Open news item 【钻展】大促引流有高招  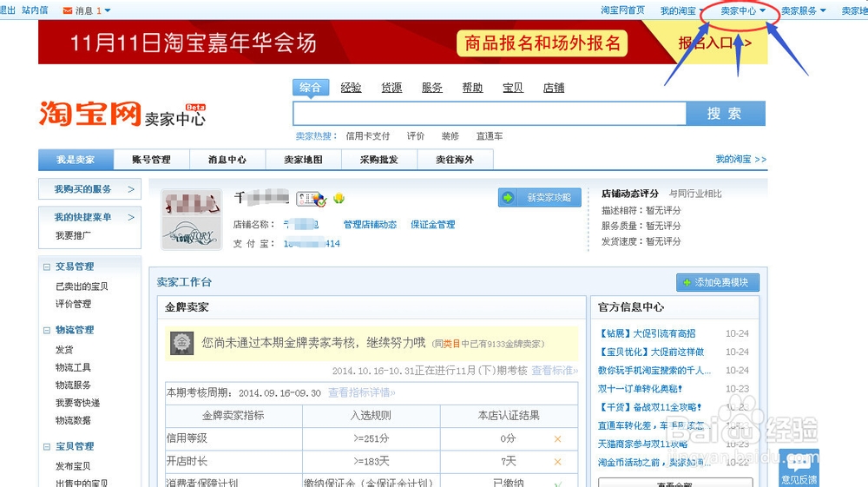(647, 333)
